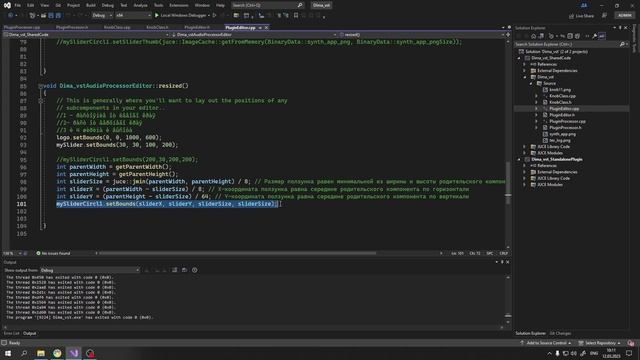The image size is (640, 360).
Task: Click the clock icon in Output panel toolbar
Action: pyautogui.click(x=195, y=270)
